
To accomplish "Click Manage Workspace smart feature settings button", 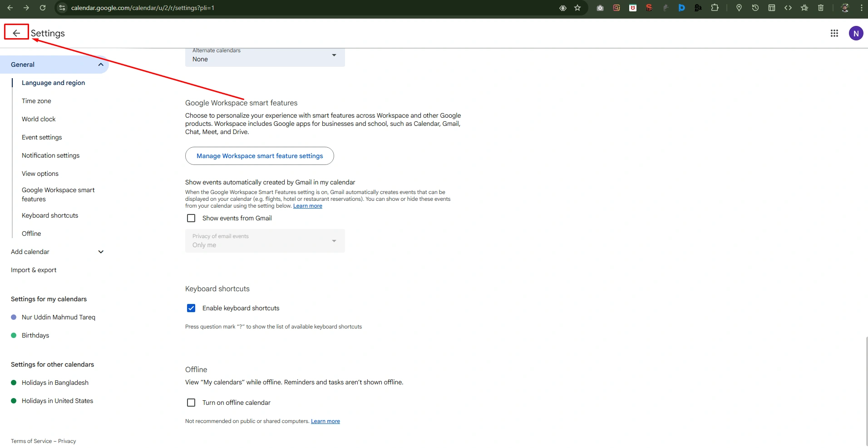I will click(260, 156).
